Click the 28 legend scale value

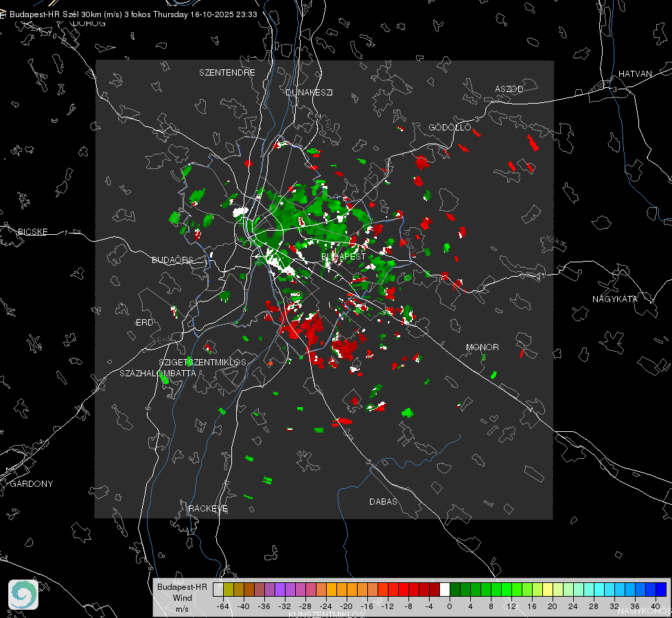(x=594, y=606)
